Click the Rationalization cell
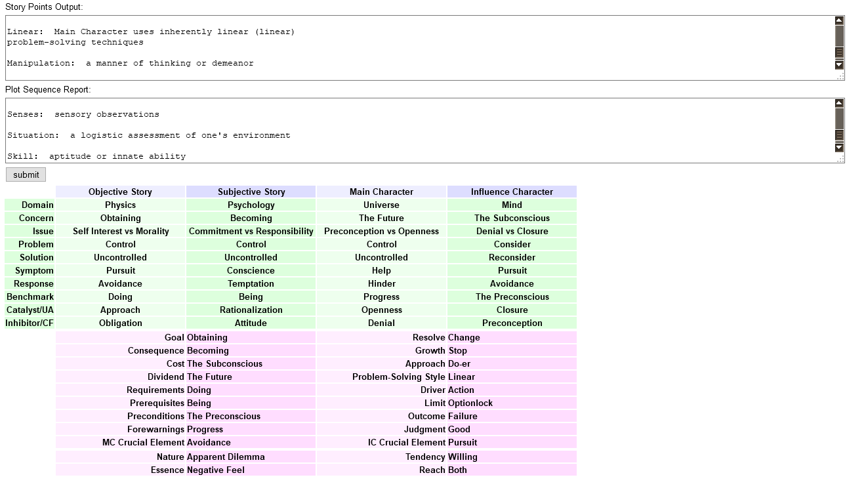Image resolution: width=868 pixels, height=492 pixels. [251, 310]
